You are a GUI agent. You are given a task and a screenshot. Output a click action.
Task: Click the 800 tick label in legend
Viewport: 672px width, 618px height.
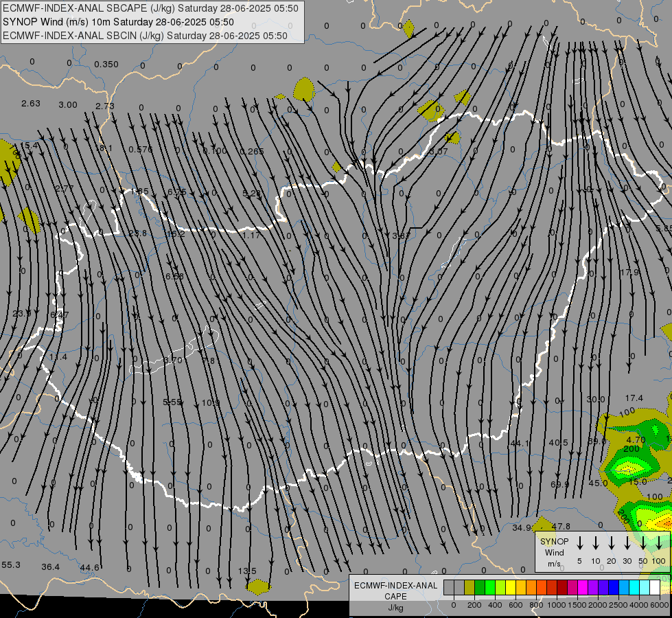tap(536, 605)
